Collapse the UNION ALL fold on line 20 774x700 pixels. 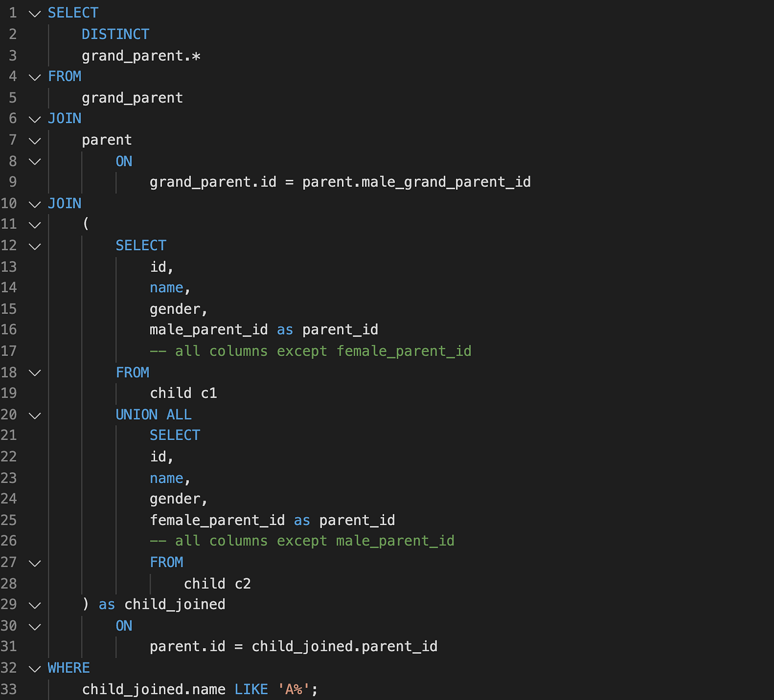click(x=34, y=415)
